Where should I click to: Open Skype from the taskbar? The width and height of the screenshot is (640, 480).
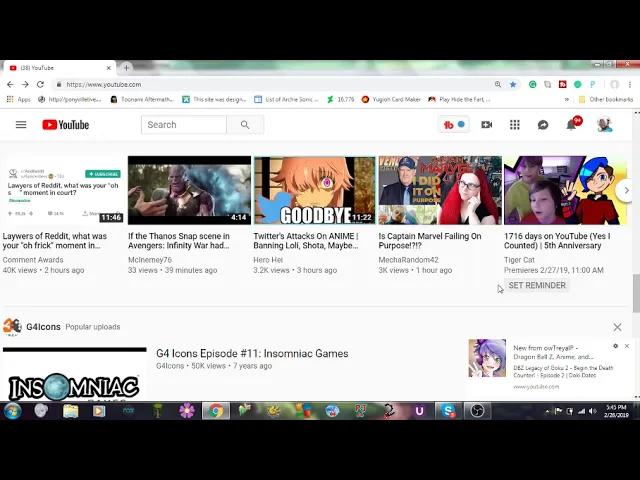(448, 411)
